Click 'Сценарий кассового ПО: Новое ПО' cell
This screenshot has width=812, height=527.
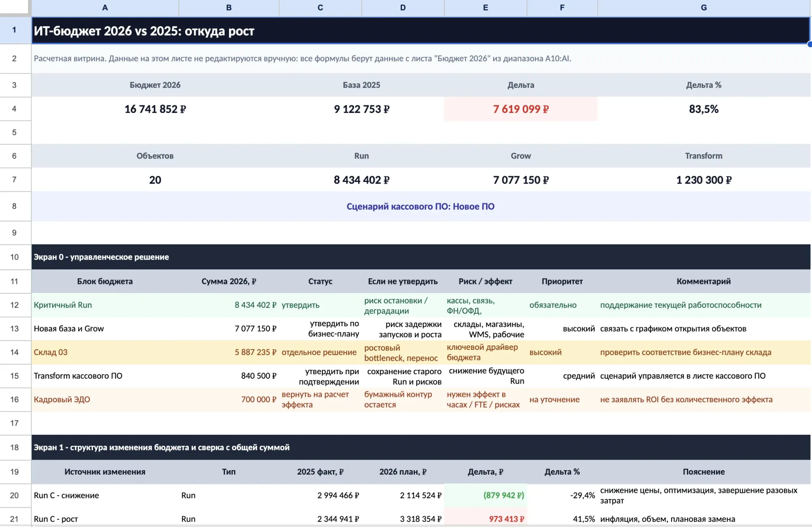click(x=421, y=206)
